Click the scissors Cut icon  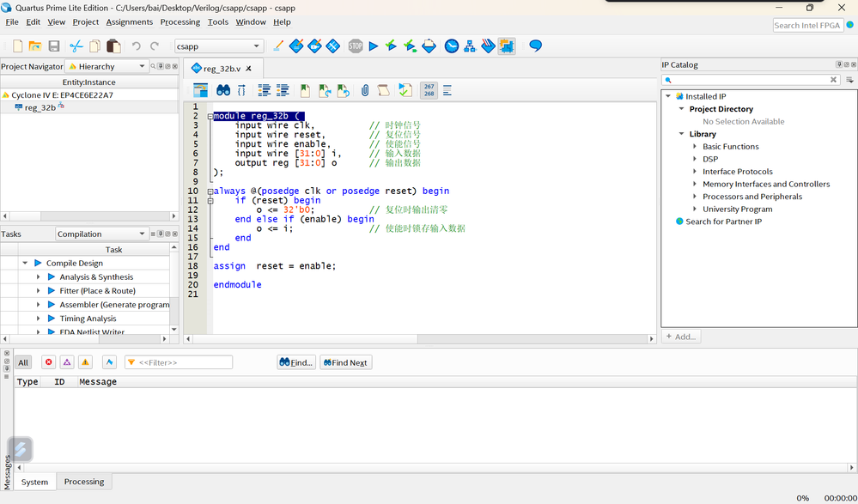[x=76, y=46]
